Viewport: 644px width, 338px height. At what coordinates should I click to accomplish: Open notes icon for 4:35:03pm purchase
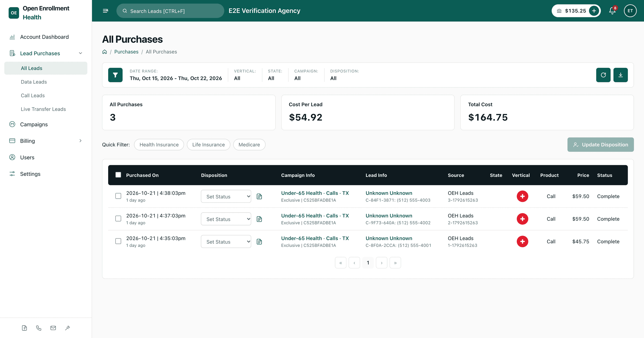tap(259, 242)
